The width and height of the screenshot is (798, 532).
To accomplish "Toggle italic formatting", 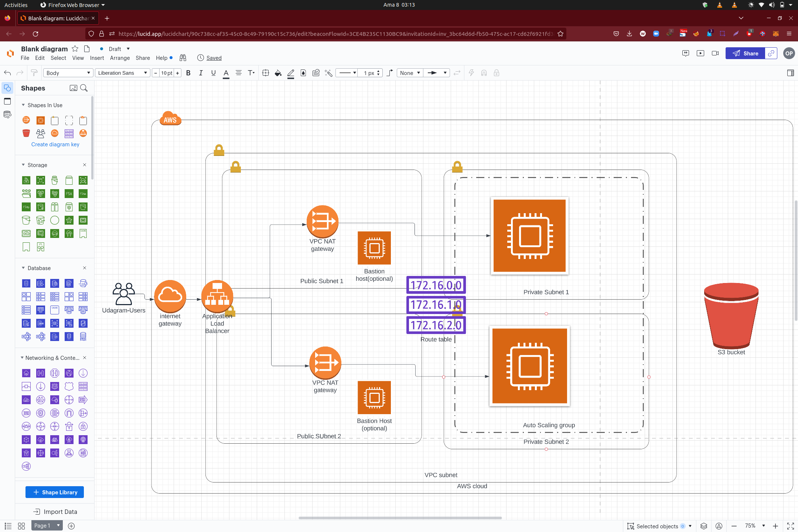I will point(201,73).
